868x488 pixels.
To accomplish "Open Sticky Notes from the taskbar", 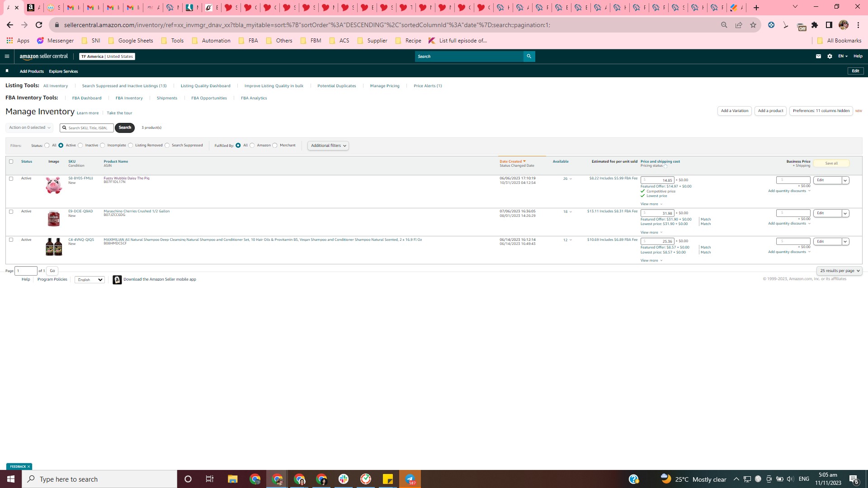I will pyautogui.click(x=388, y=479).
